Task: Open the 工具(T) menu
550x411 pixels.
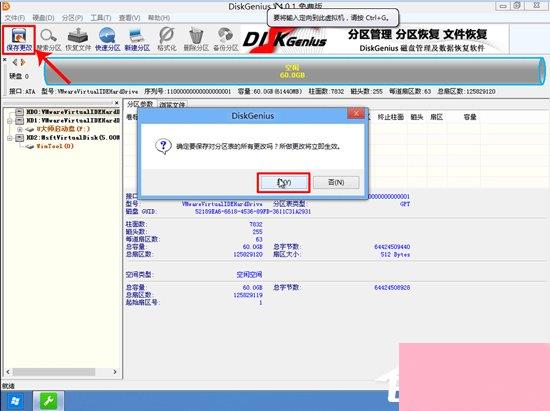Action: 101,18
